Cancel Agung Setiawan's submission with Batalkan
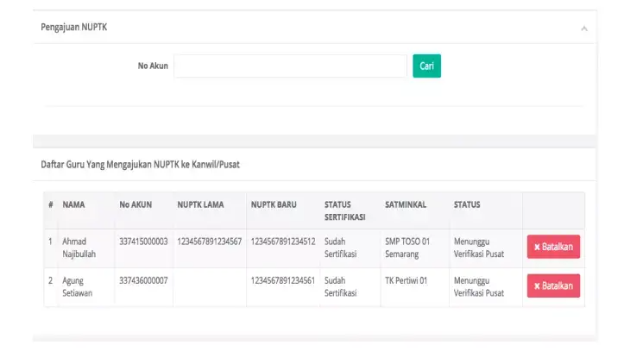 pyautogui.click(x=553, y=286)
